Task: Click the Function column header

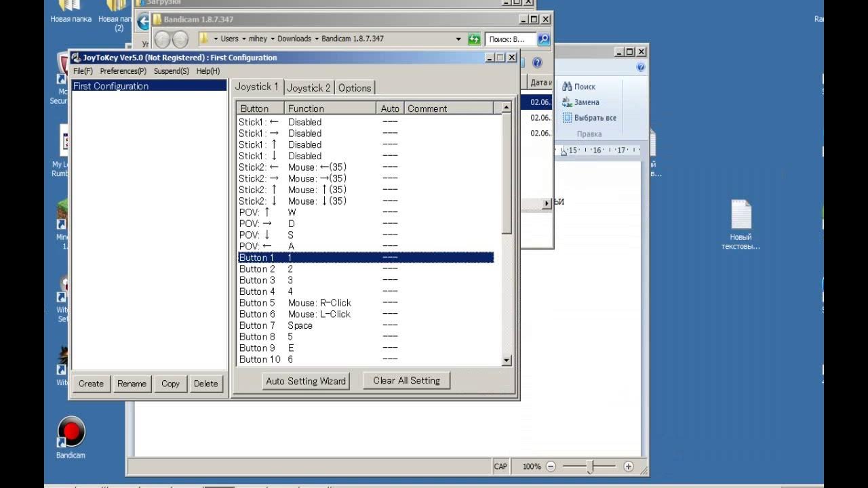Action: pyautogui.click(x=330, y=108)
